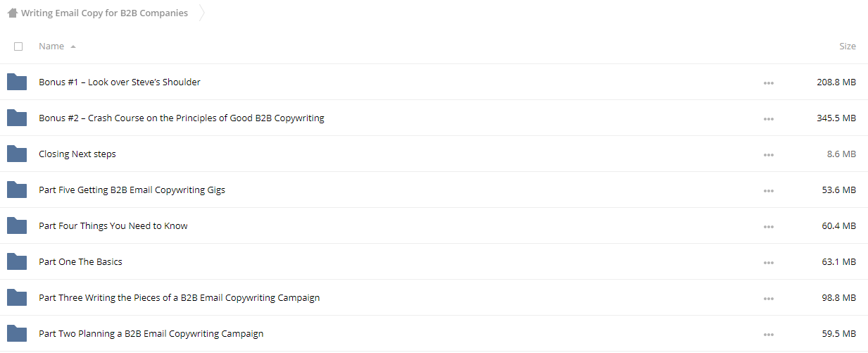Image resolution: width=868 pixels, height=353 pixels.
Task: Open more options for Part Four folder
Action: 769,227
